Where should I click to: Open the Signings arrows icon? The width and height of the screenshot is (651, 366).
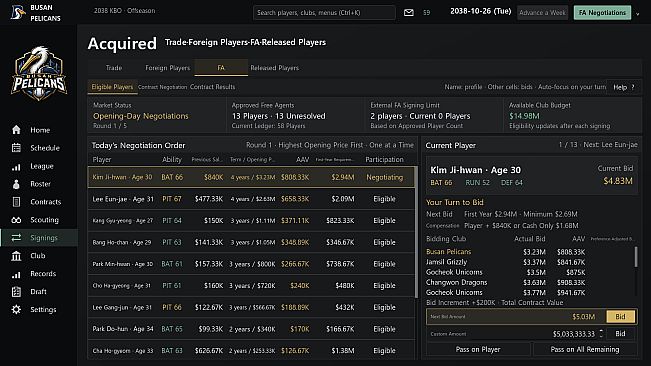pos(16,238)
